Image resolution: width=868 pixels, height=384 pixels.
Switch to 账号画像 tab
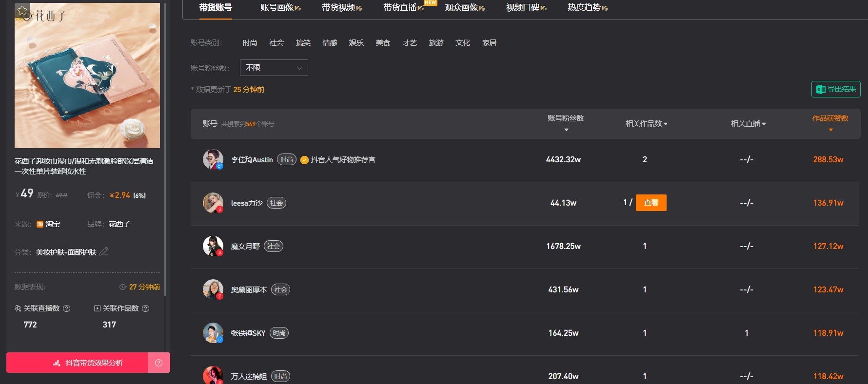tap(280, 7)
